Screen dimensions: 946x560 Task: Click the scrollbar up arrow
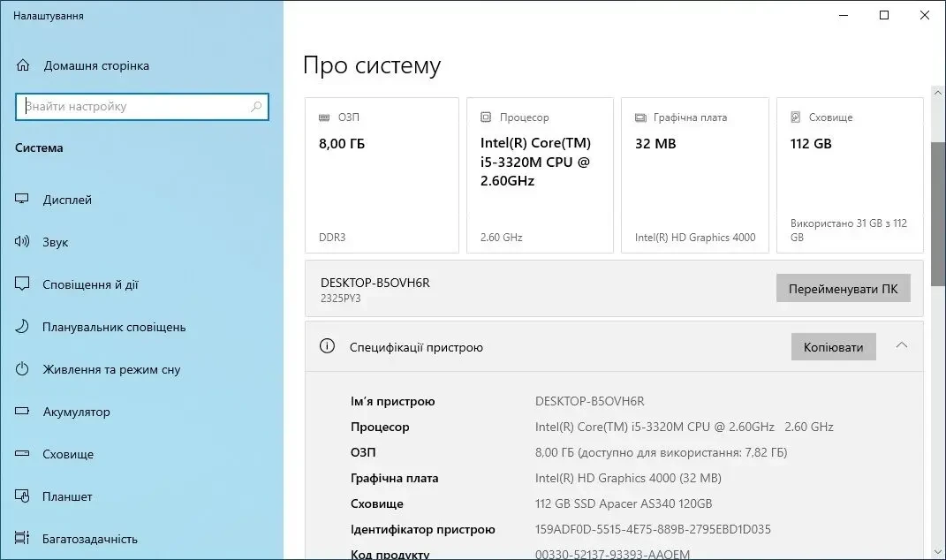[937, 93]
